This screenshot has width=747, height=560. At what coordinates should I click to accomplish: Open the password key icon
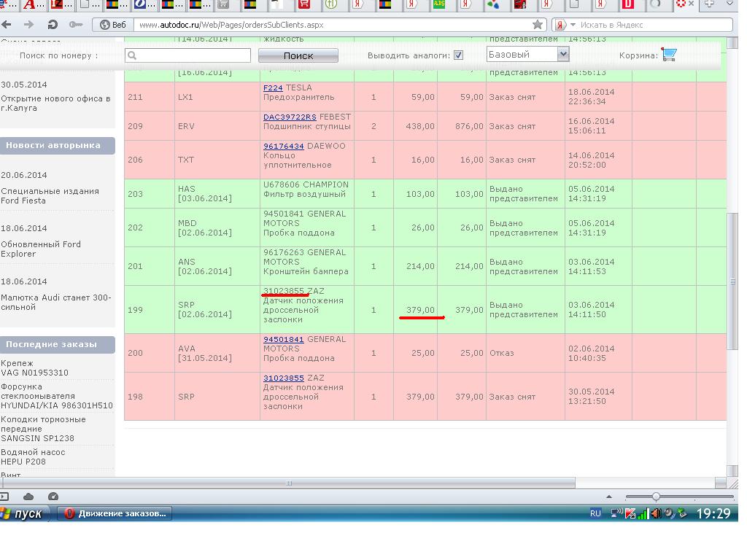[x=74, y=25]
